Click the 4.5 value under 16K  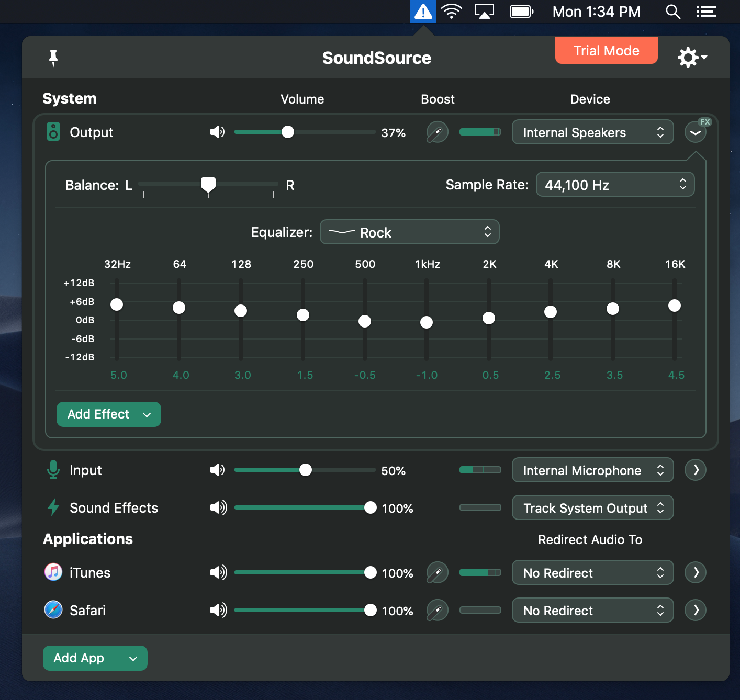(676, 375)
